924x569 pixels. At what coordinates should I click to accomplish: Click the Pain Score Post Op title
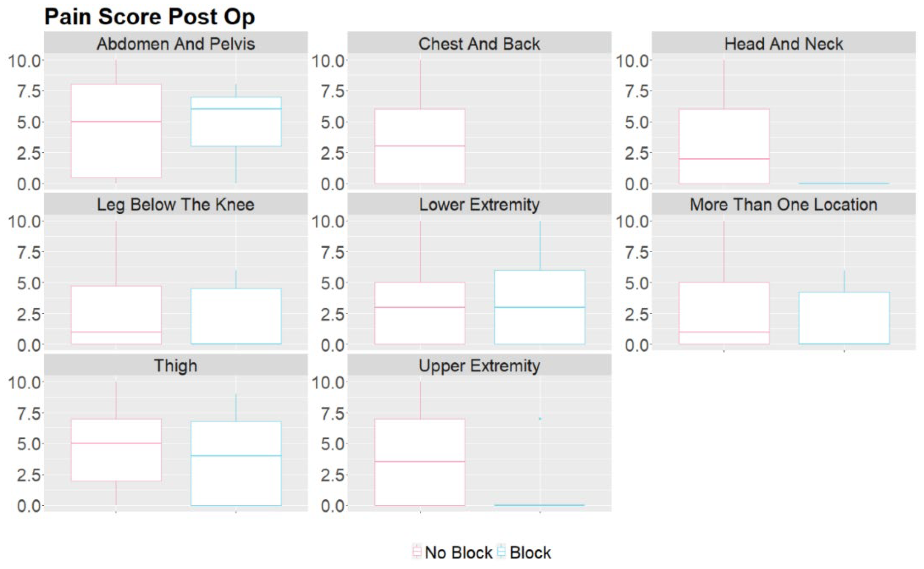[x=149, y=17]
